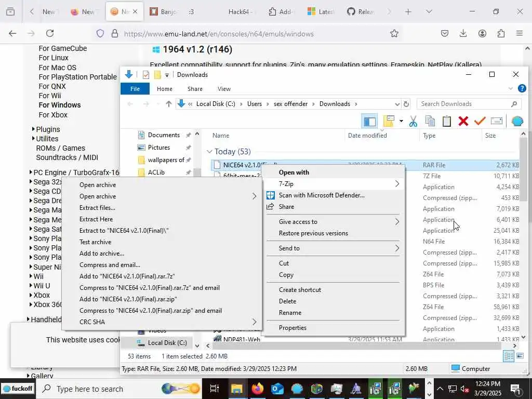Click the Cut scissors toolbar icon
The width and height of the screenshot is (532, 399).
(413, 121)
